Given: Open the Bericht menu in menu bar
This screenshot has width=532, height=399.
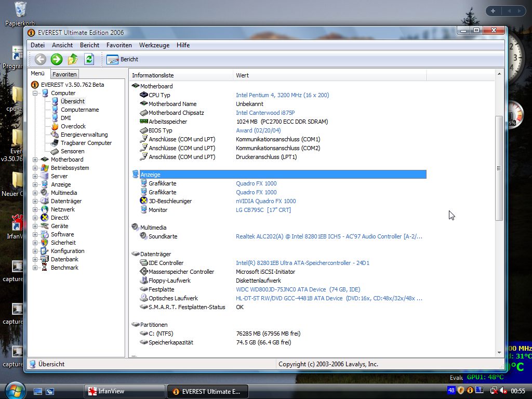Looking at the screenshot, I should click(89, 45).
